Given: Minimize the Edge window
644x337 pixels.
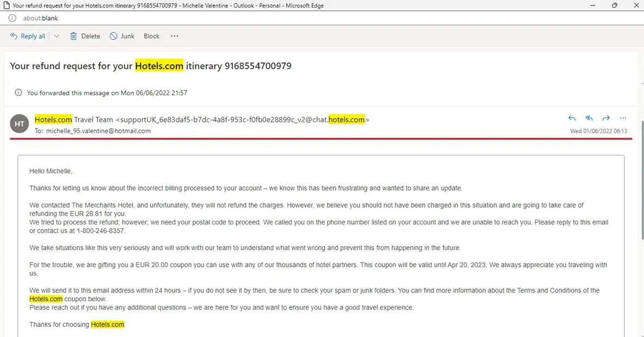Looking at the screenshot, I should pyautogui.click(x=593, y=5).
